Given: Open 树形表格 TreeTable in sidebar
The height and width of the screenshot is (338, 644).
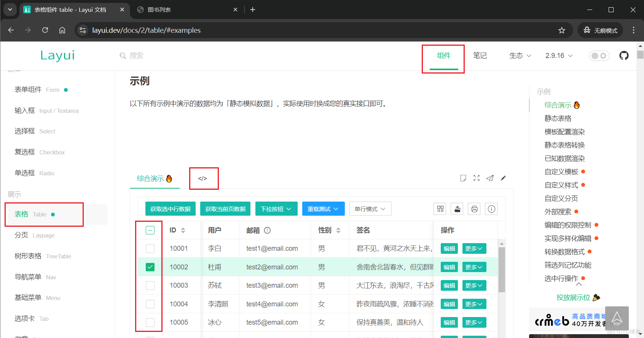Looking at the screenshot, I should 43,256.
